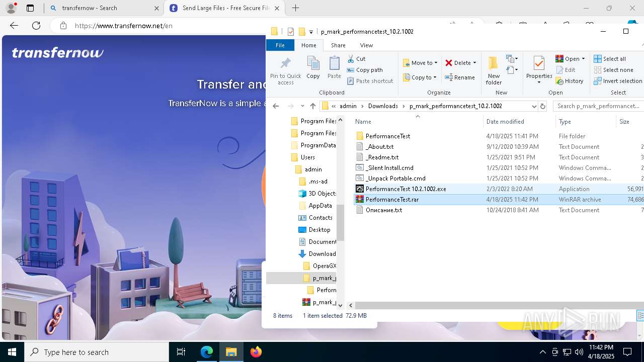Select the Home ribbon tab
Screen dimensions: 644x362
(x=309, y=45)
